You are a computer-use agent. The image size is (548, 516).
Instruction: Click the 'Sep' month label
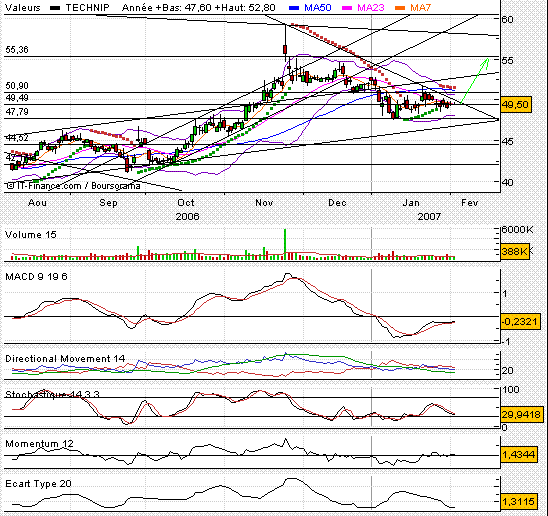click(108, 203)
